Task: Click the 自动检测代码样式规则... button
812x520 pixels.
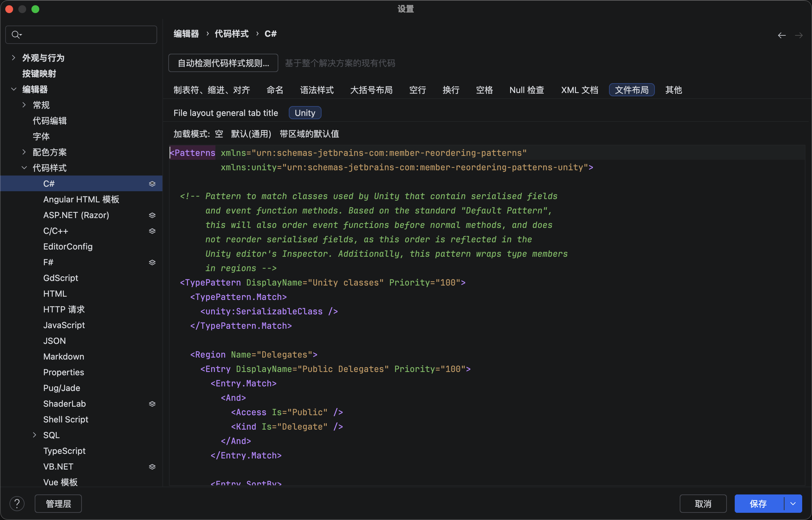Action: coord(223,63)
